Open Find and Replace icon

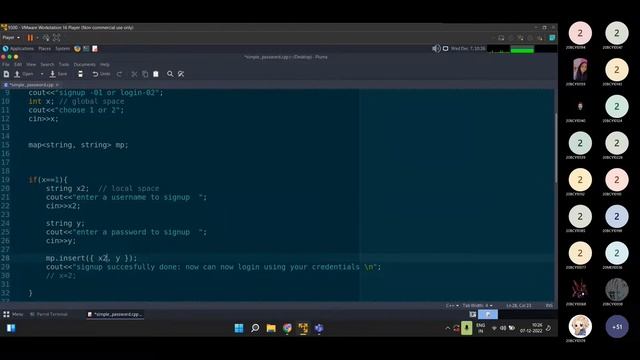181,74
